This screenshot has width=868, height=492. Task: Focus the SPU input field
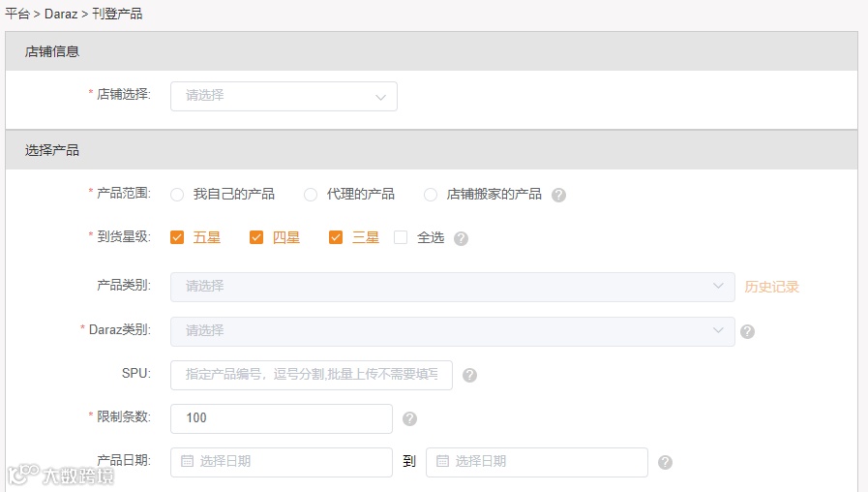(x=312, y=375)
